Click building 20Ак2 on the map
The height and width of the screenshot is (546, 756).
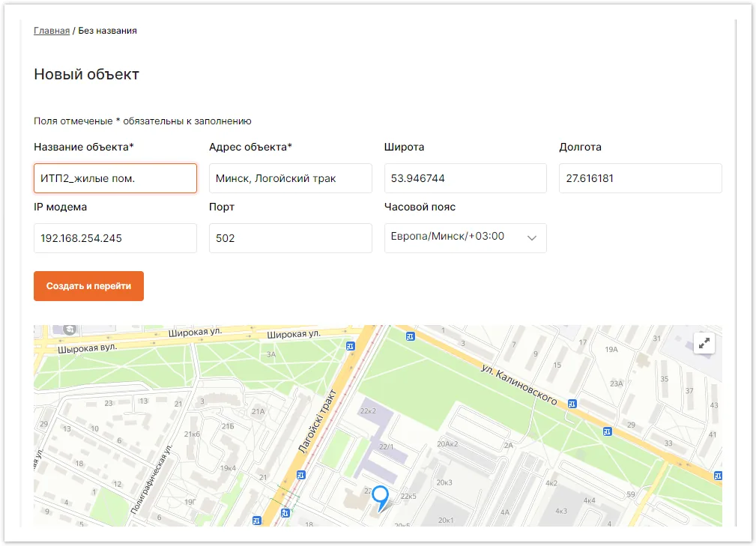tap(447, 444)
